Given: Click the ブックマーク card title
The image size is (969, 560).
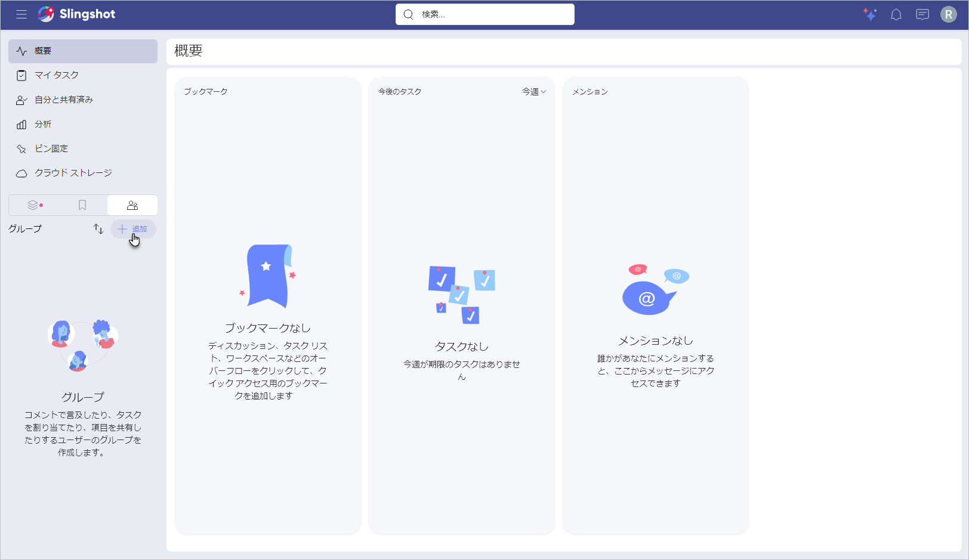Looking at the screenshot, I should click(x=206, y=92).
